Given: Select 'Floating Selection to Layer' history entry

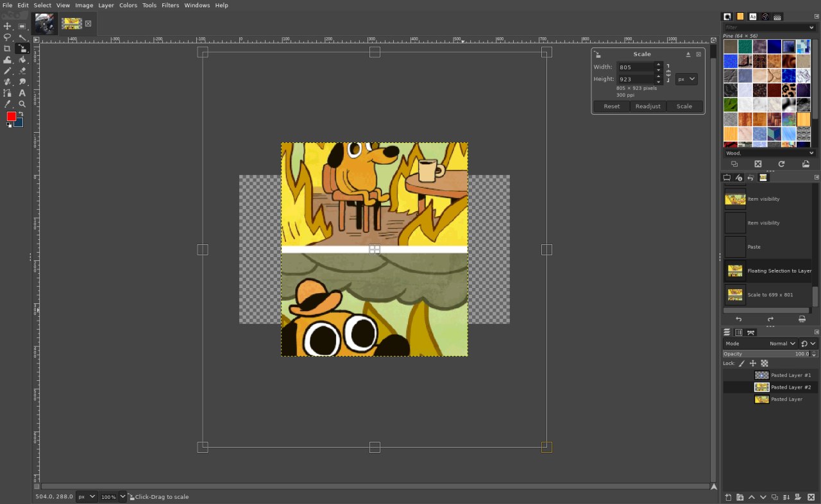Looking at the screenshot, I should point(769,271).
